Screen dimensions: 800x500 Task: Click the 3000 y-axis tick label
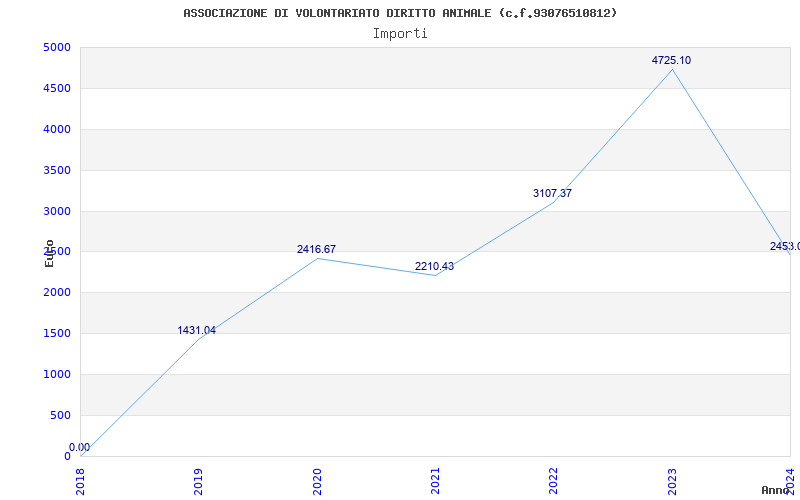click(57, 211)
